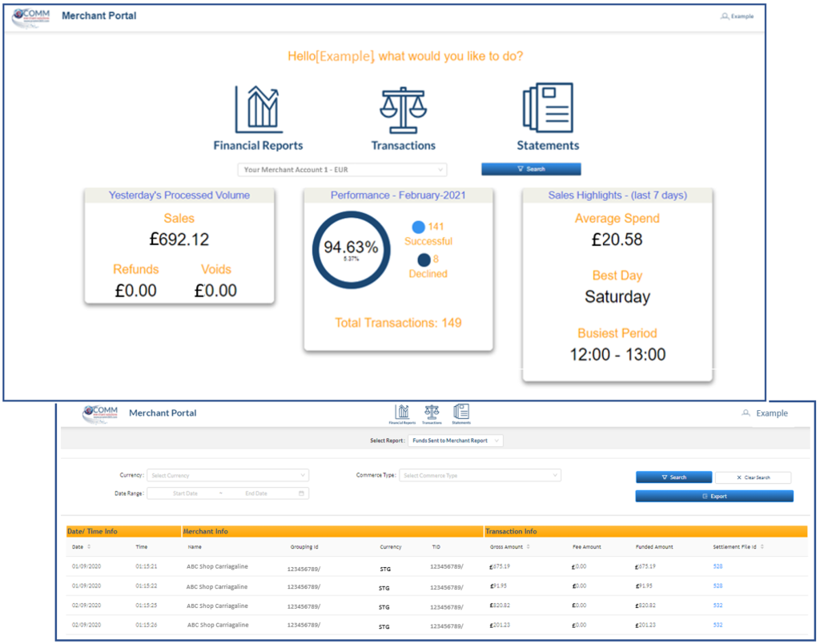This screenshot has height=644, width=820.
Task: Open Settlement File Id 528 link
Action: pyautogui.click(x=717, y=567)
